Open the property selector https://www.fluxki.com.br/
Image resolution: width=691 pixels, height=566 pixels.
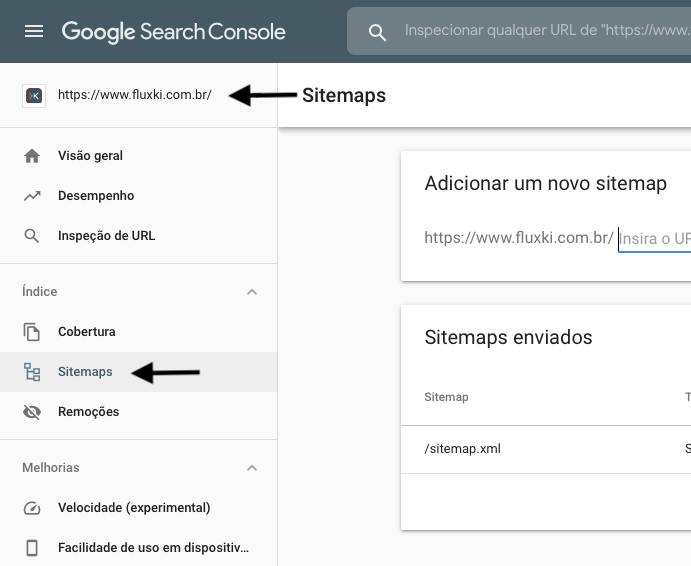(x=134, y=96)
